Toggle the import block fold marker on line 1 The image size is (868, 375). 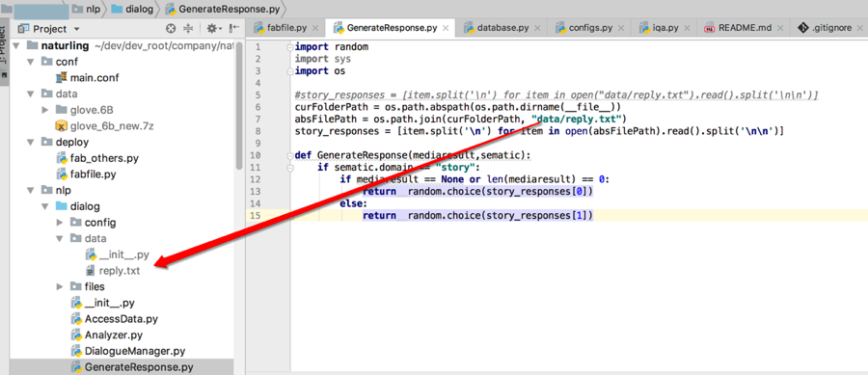click(x=290, y=47)
